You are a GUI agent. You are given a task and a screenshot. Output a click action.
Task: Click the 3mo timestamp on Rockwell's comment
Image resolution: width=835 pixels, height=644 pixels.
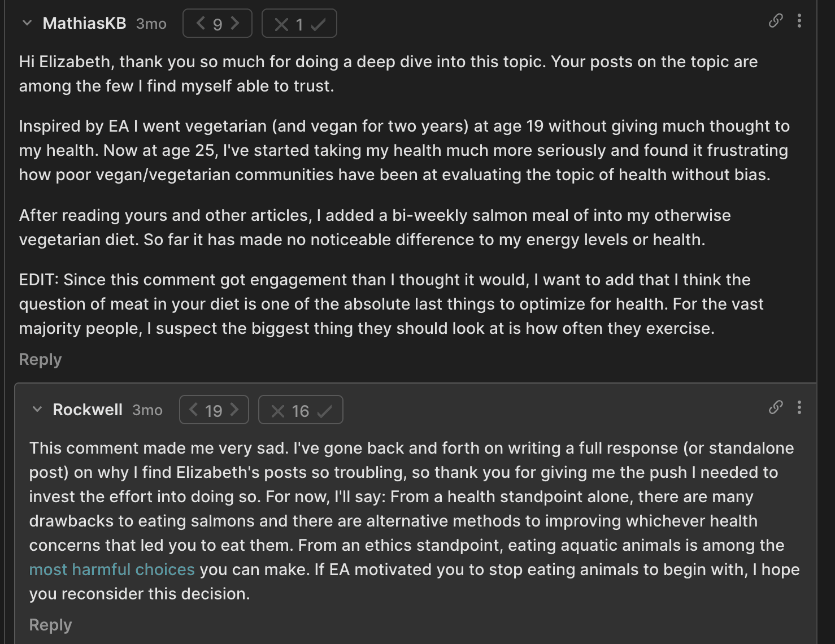pos(147,410)
